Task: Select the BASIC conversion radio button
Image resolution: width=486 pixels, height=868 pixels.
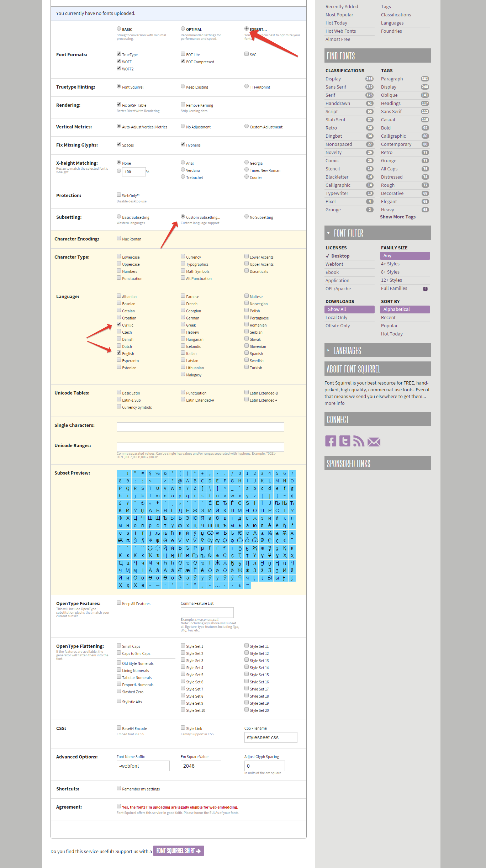Action: (x=119, y=28)
